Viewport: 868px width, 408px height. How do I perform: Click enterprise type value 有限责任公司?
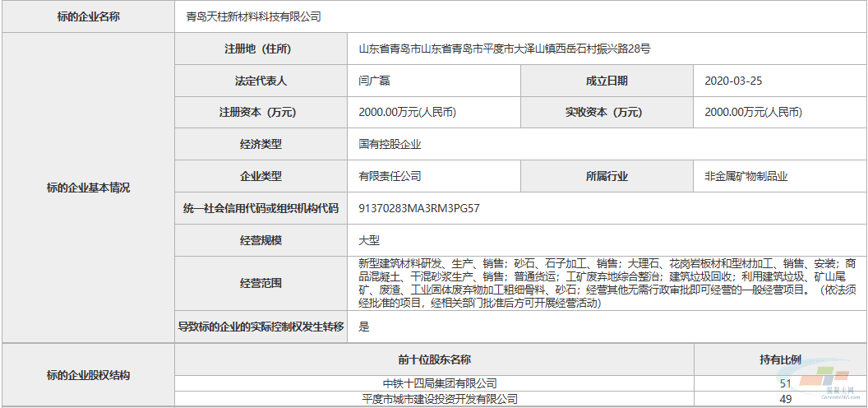[390, 176]
